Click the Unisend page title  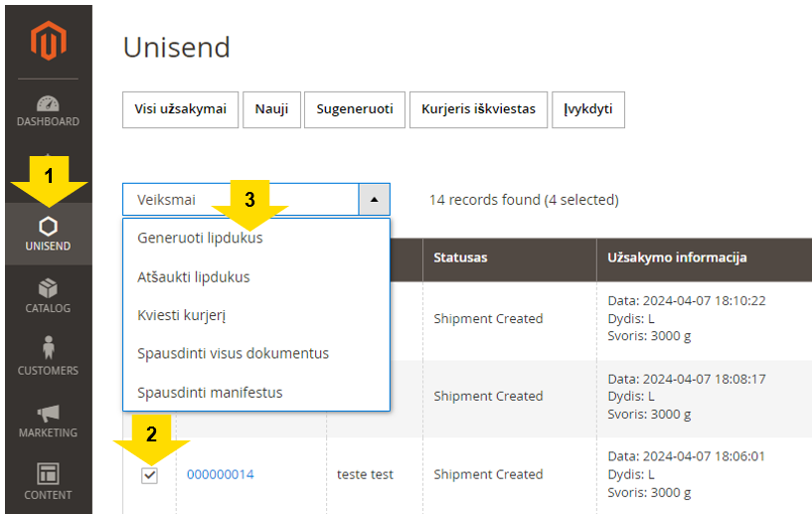pos(177,48)
